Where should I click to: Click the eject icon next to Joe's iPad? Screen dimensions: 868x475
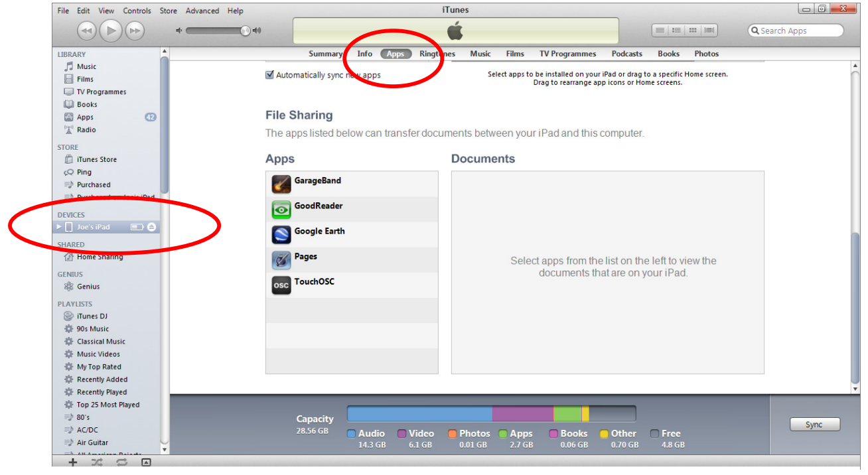[x=151, y=227]
